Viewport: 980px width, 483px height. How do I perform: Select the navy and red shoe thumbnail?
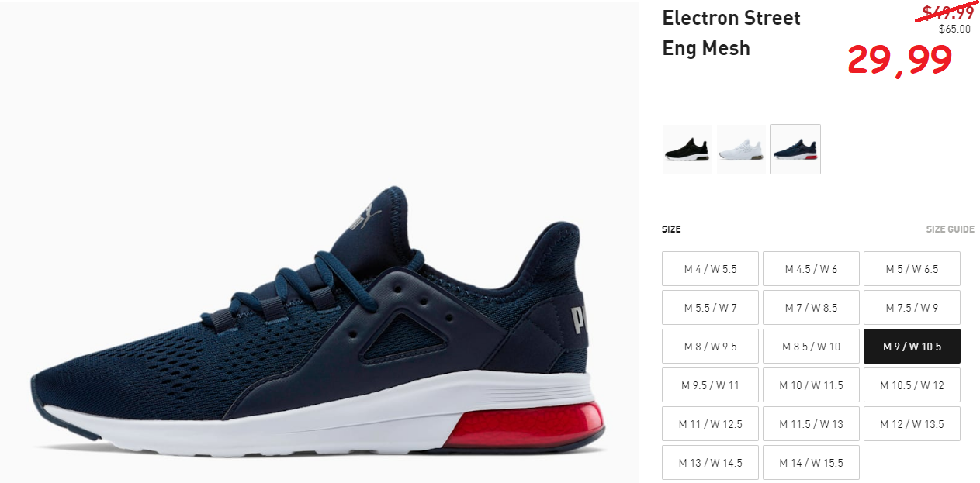click(795, 149)
